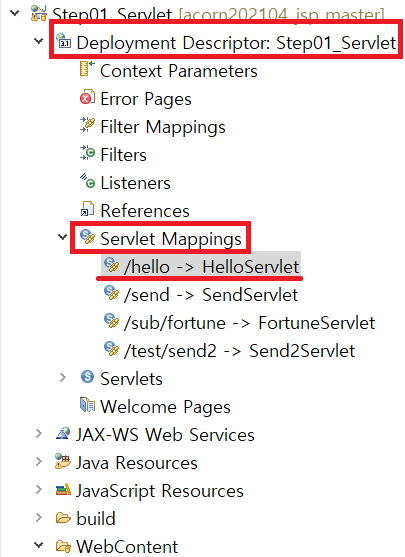Collapse the Servlet Mappings node

pyautogui.click(x=63, y=237)
